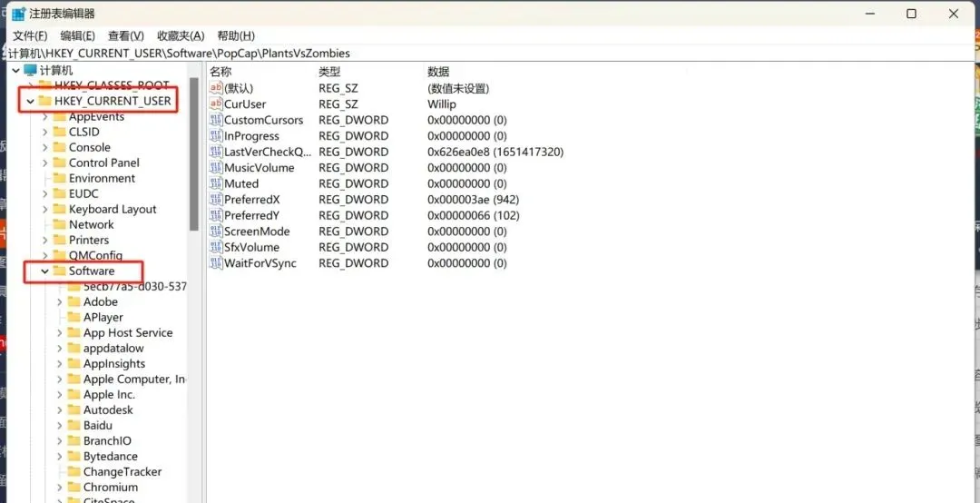Select the APlayer folder icon

pos(74,317)
